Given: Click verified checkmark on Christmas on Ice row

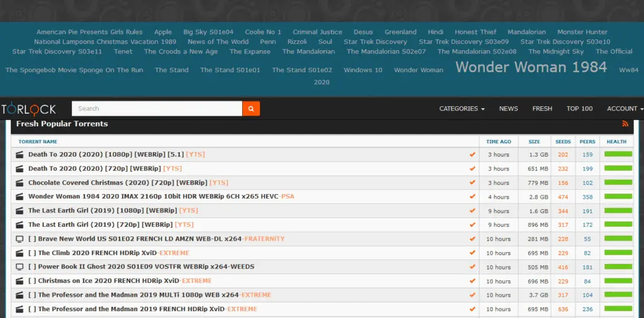Looking at the screenshot, I should (472, 281).
